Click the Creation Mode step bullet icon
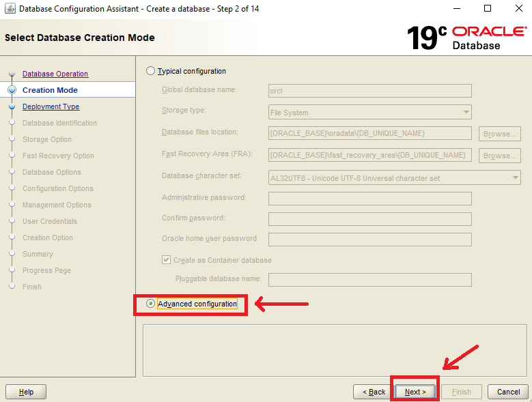The height and width of the screenshot is (402, 532). pyautogui.click(x=12, y=90)
